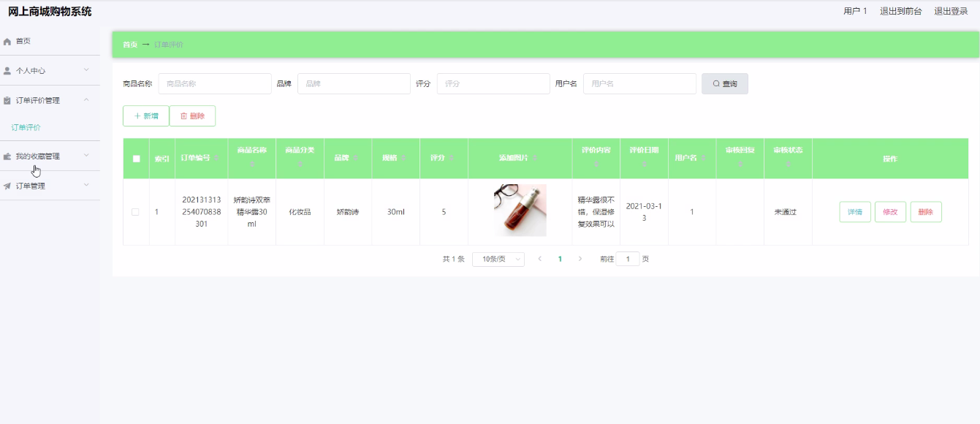Click the sort arrows on 添加图片 column header
Image resolution: width=980 pixels, height=424 pixels.
(534, 158)
